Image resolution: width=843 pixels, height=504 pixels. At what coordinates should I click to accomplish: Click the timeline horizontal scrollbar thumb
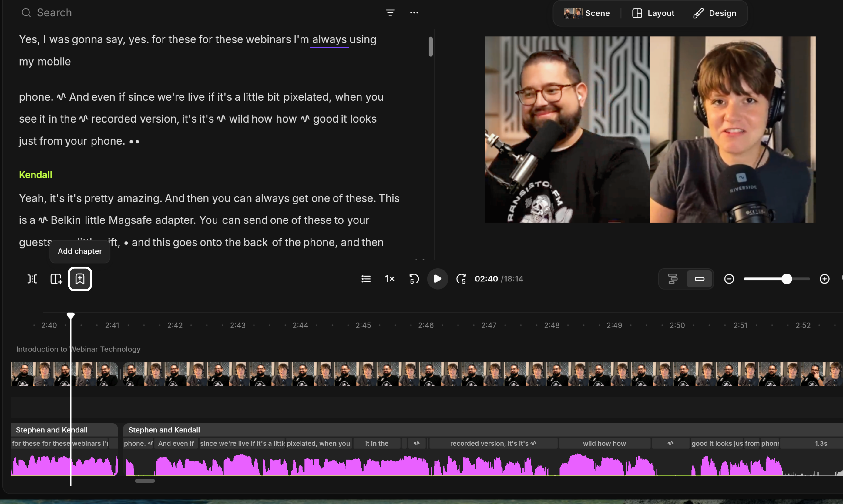tap(145, 481)
